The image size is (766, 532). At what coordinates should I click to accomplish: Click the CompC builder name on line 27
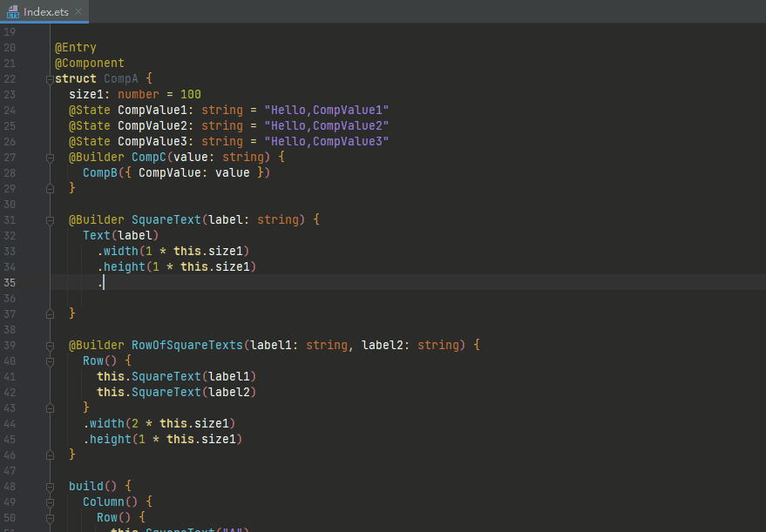(149, 157)
